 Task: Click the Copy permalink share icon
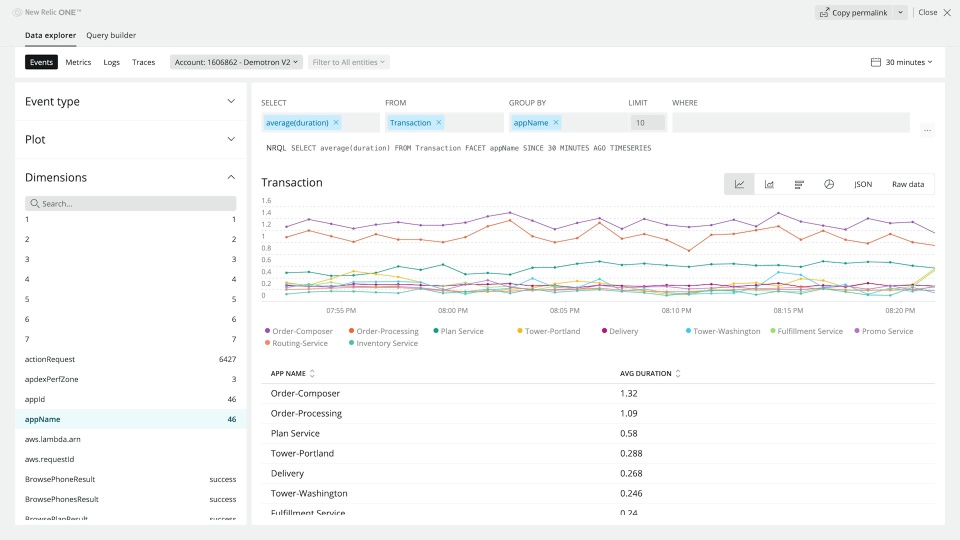coord(825,12)
